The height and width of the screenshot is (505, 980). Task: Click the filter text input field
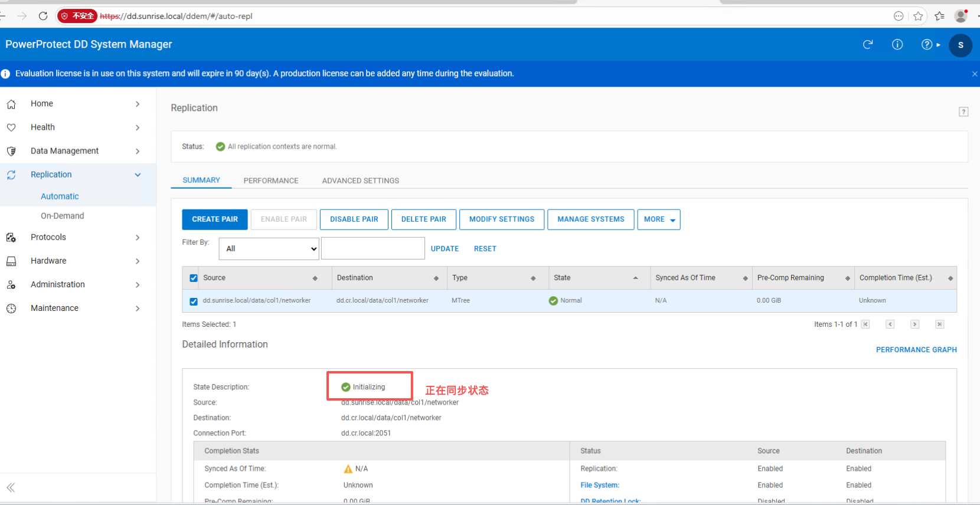pos(373,248)
